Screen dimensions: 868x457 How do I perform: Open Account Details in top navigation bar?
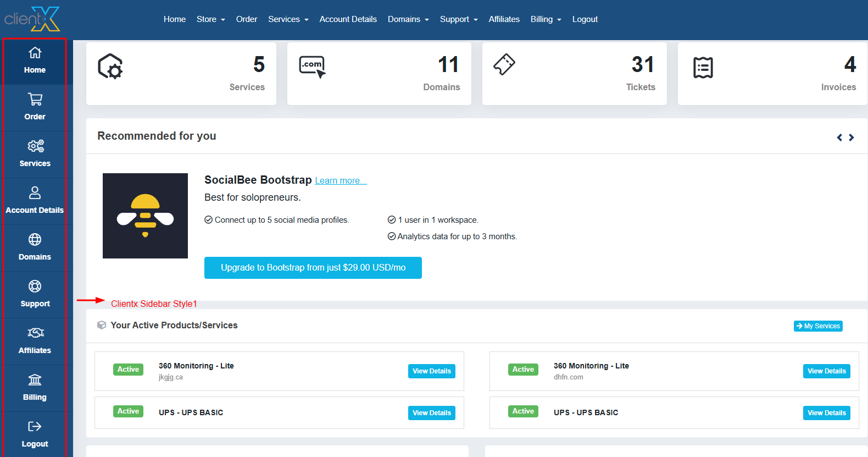[348, 19]
